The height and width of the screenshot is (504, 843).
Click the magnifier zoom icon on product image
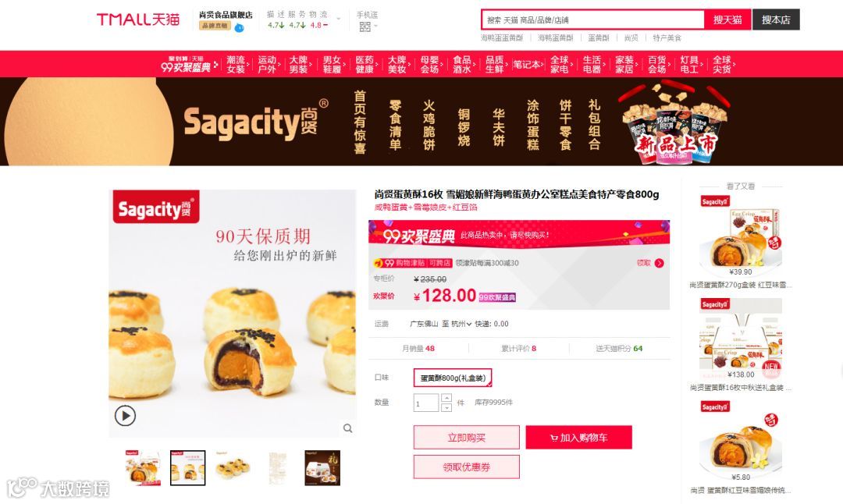coord(348,428)
